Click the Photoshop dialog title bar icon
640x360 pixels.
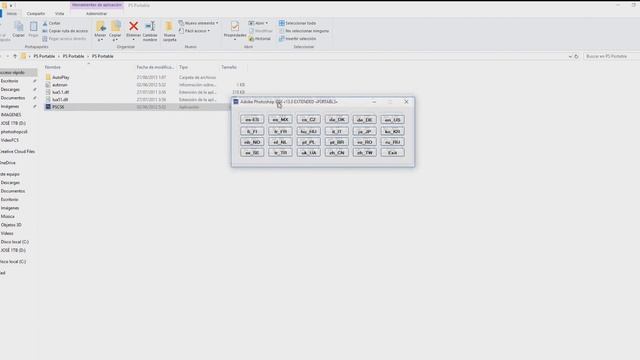[x=236, y=102]
